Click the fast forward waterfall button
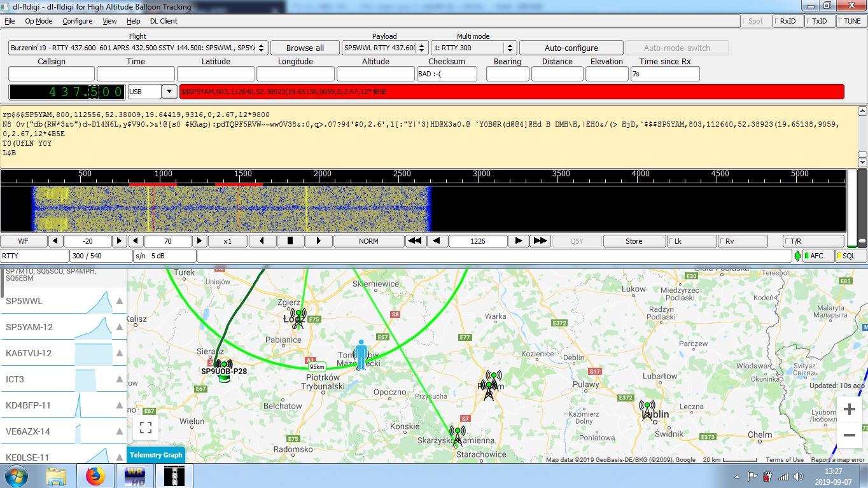This screenshot has width=868, height=488. [540, 241]
